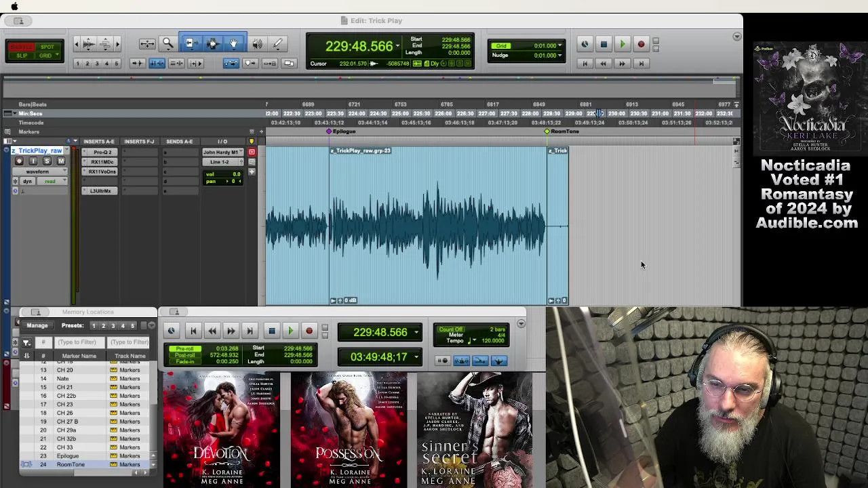Go to end in edit window transport
The image size is (868, 488).
click(x=641, y=64)
